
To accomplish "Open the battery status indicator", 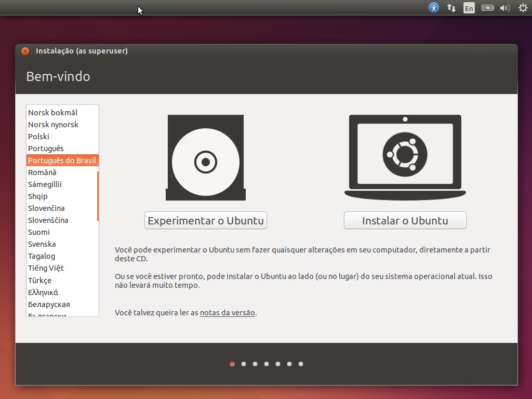I will pos(487,8).
